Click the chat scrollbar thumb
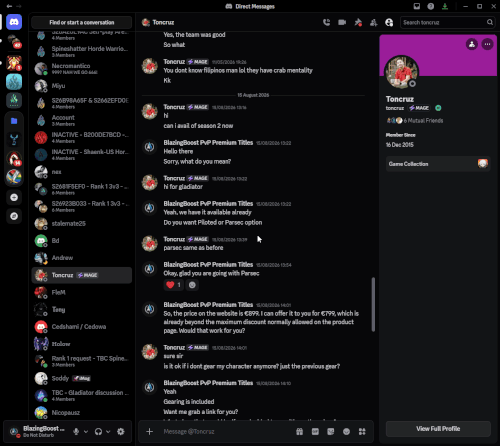Screen dimensions: 500x446 tap(373, 304)
